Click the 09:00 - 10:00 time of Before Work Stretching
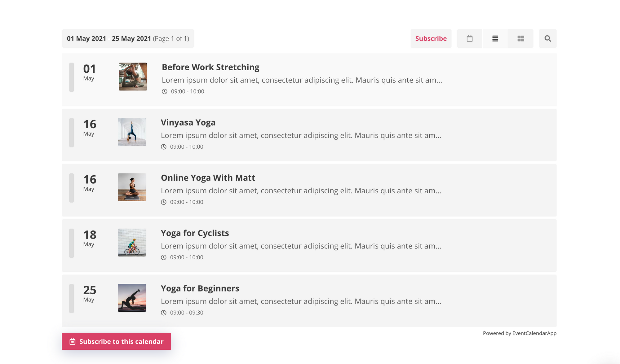 pyautogui.click(x=188, y=91)
